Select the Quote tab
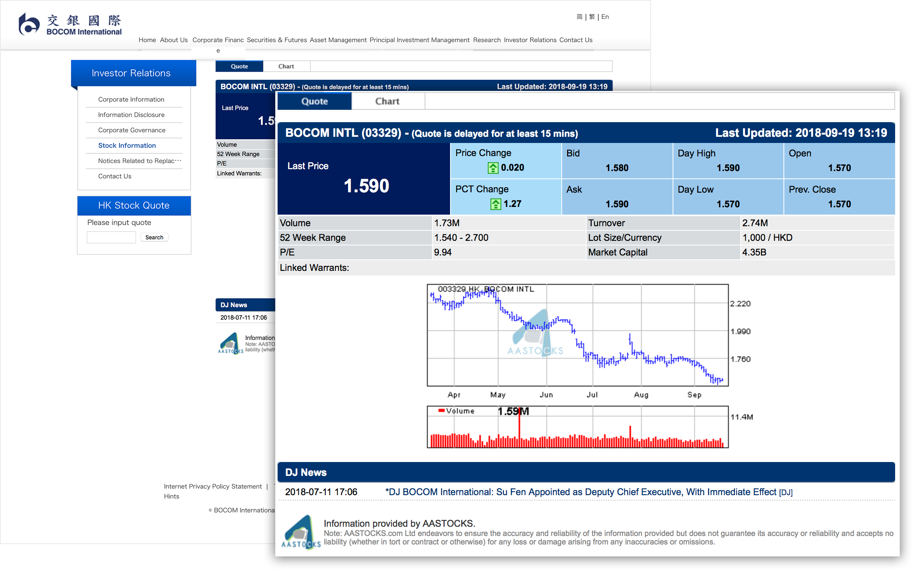This screenshot has height=578, width=924. [314, 101]
